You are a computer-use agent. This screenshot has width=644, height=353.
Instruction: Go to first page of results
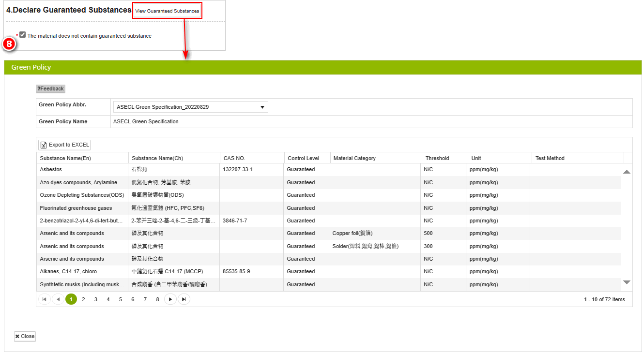click(44, 299)
